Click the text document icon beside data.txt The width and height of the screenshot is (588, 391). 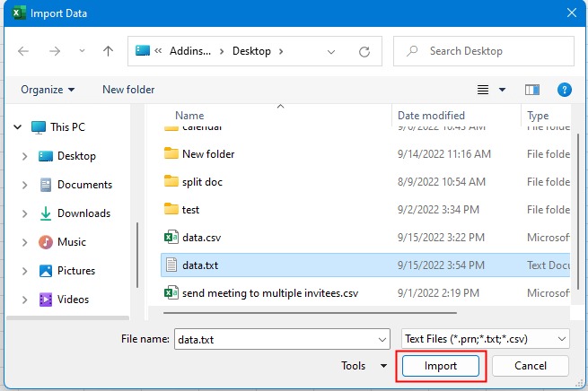tap(171, 265)
